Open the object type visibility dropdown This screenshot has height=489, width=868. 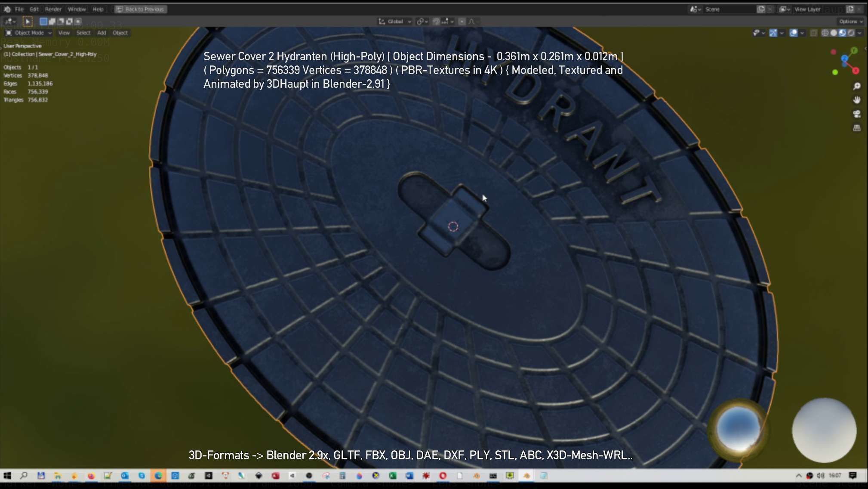pyautogui.click(x=759, y=33)
